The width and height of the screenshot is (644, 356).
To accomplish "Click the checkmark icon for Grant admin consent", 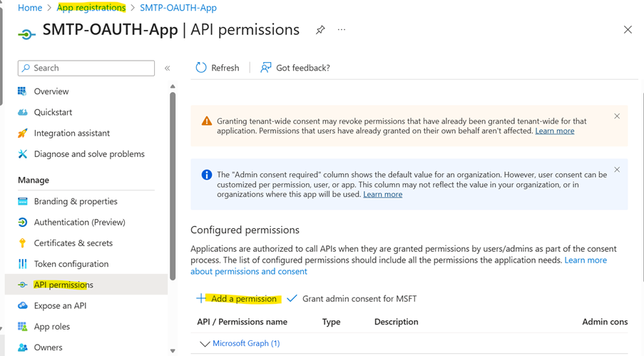I will (x=292, y=298).
